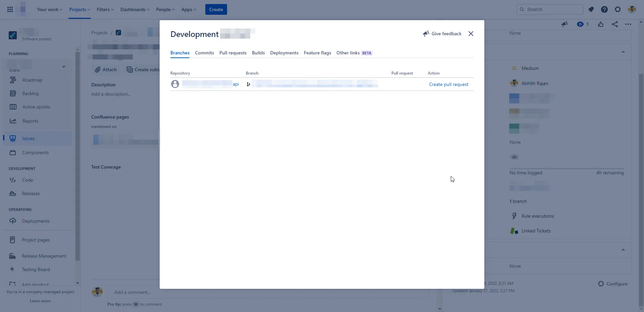The height and width of the screenshot is (312, 644).
Task: Open the issue's three-dots actions menu
Action: click(x=628, y=24)
